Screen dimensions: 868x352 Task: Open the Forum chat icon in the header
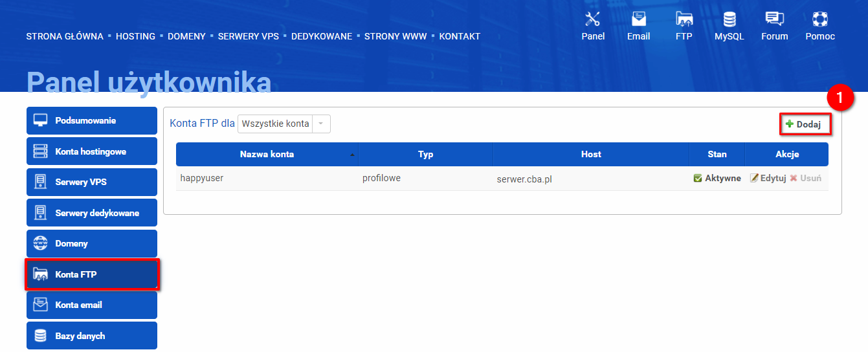tap(774, 19)
